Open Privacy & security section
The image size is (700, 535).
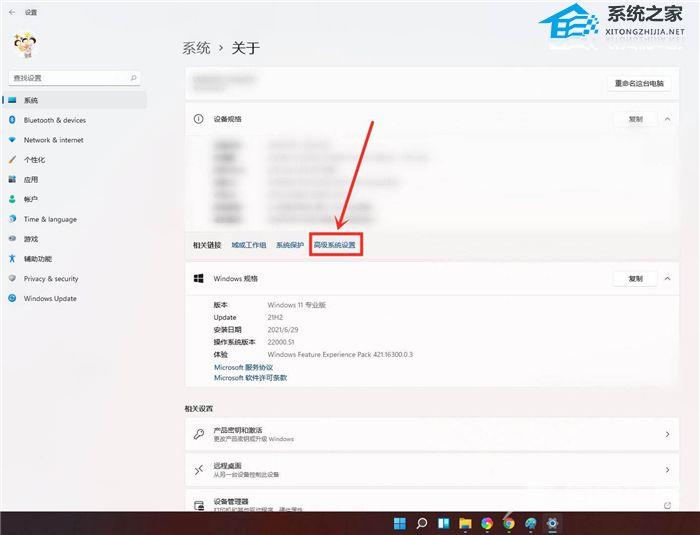pyautogui.click(x=74, y=278)
